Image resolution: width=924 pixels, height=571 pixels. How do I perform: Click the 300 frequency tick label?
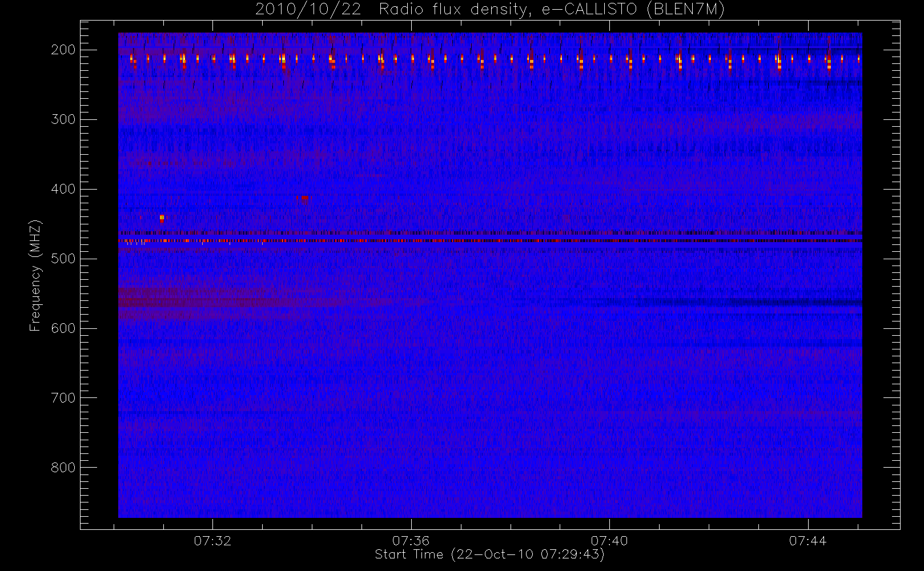[63, 119]
